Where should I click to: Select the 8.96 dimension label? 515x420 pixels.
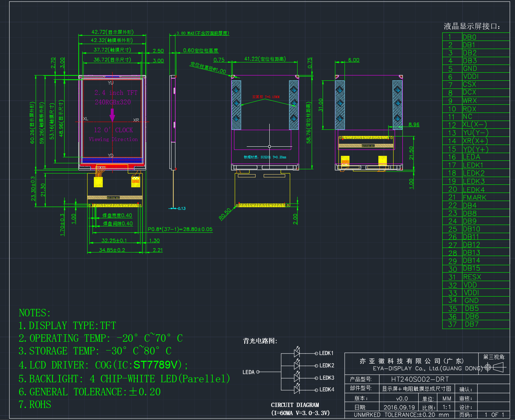point(414,124)
